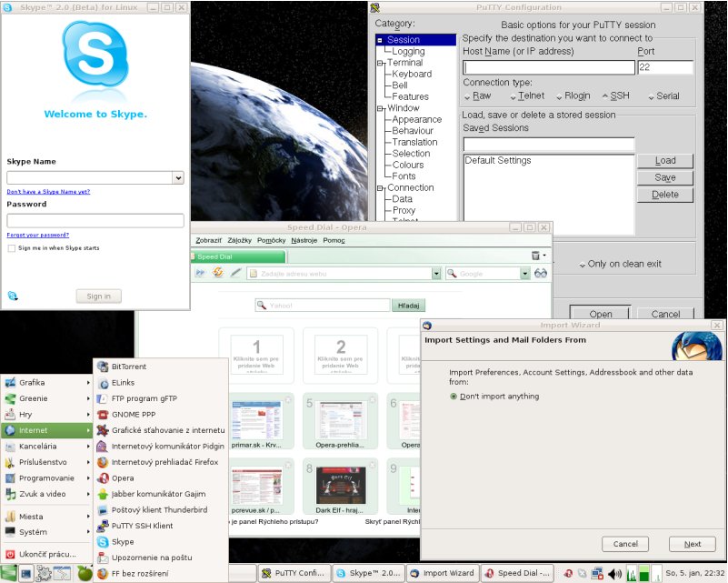Click the gear settings panel launcher
The width and height of the screenshot is (728, 583).
44,574
